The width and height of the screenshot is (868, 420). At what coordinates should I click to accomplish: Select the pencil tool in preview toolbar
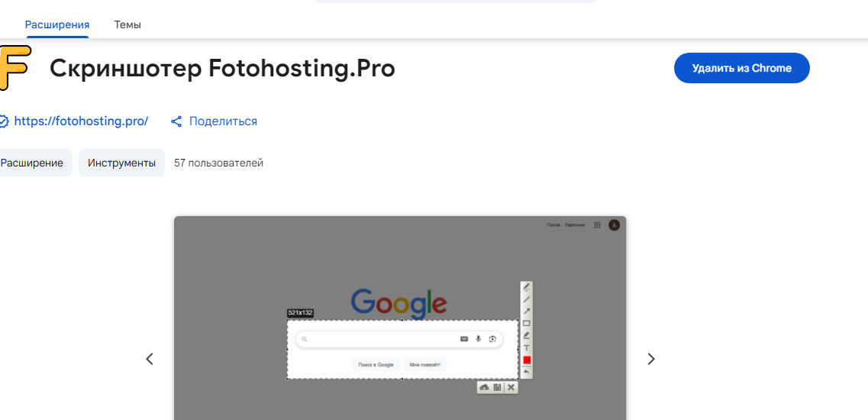pyautogui.click(x=527, y=287)
